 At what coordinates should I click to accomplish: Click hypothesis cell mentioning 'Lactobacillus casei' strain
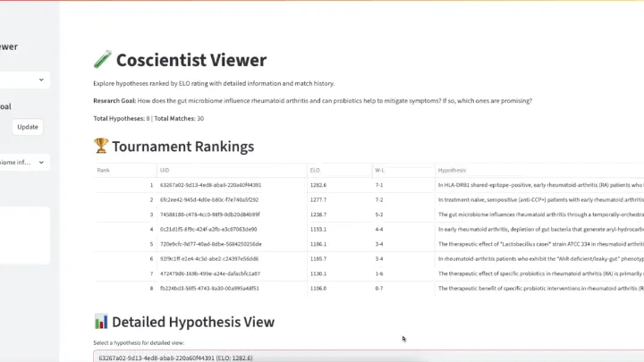click(539, 244)
